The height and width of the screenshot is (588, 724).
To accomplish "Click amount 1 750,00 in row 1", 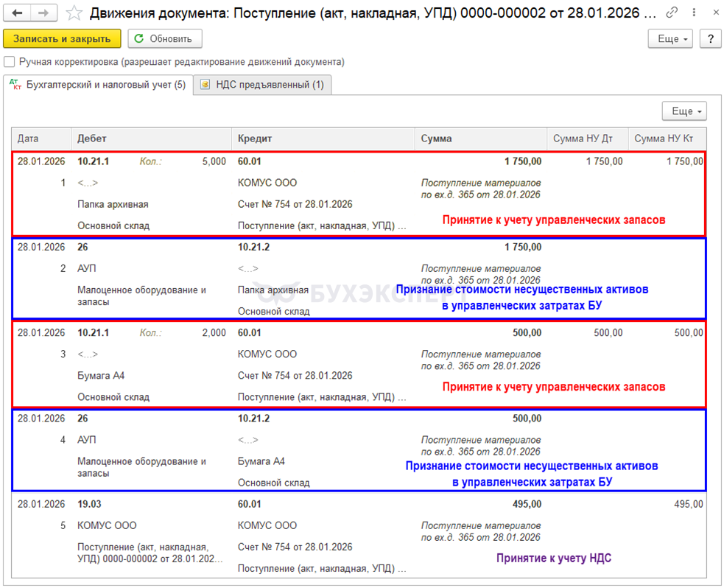I will coord(523,161).
